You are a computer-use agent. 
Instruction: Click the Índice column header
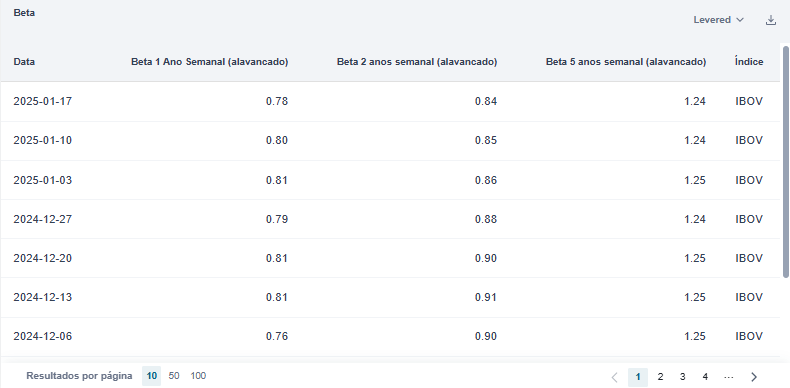coord(749,62)
